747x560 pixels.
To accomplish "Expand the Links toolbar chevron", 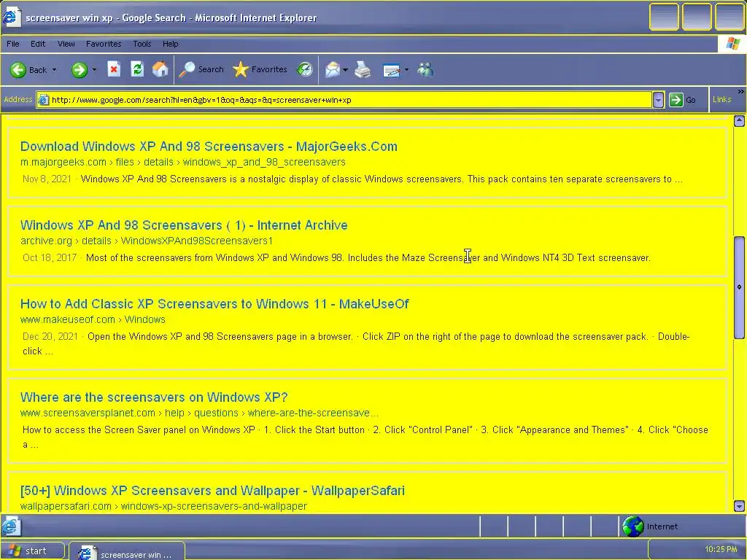I will (741, 91).
